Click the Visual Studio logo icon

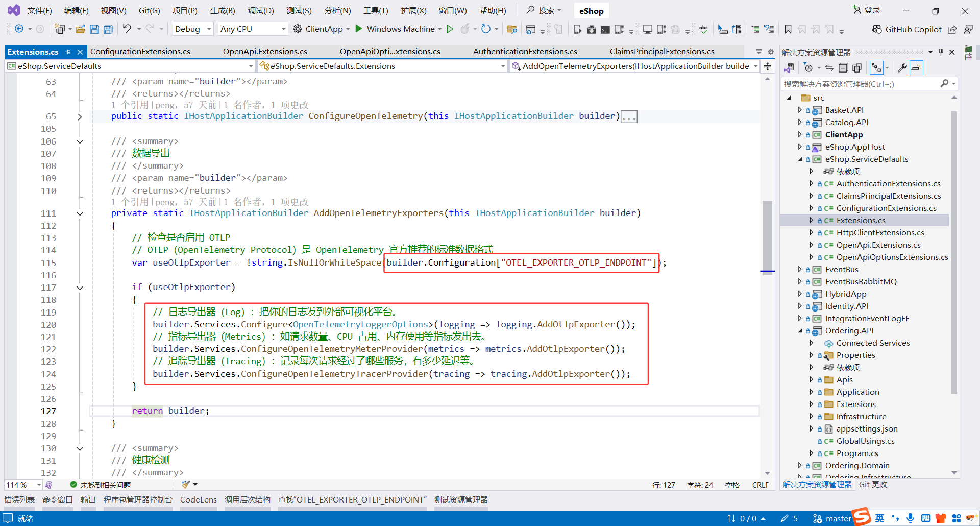14,10
